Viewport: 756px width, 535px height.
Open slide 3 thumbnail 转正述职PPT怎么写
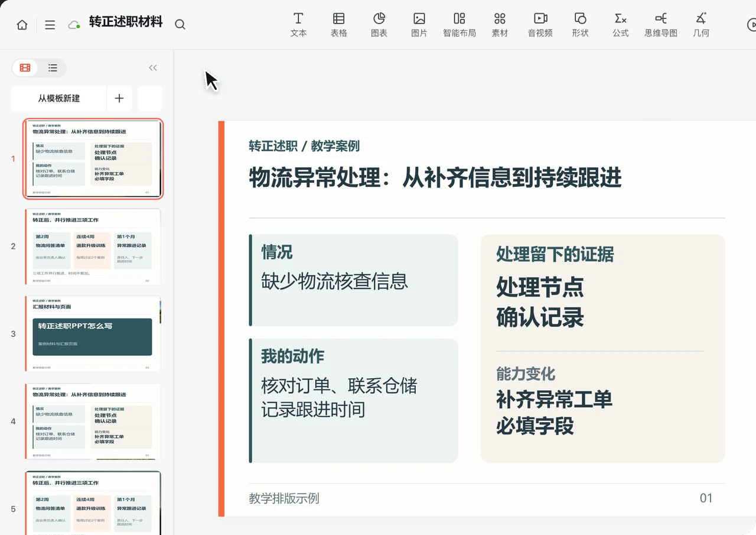(93, 333)
